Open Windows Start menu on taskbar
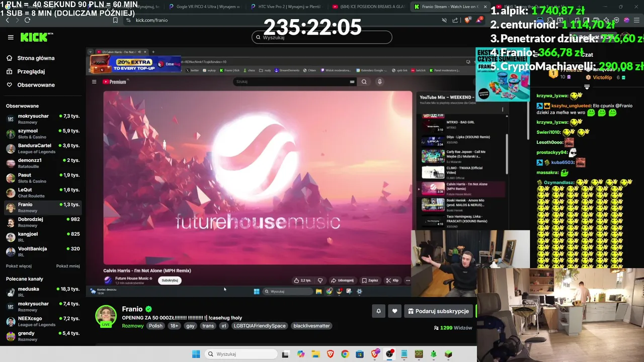Screen dimensions: 644x362 click(x=196, y=354)
